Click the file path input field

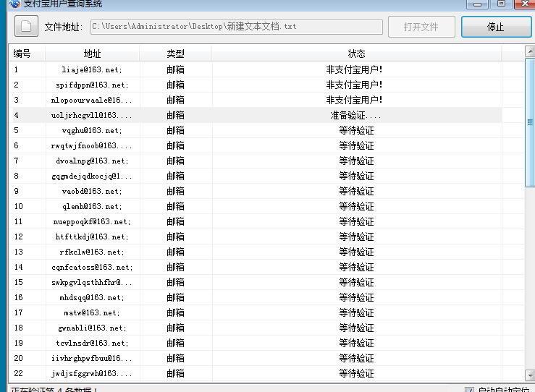click(237, 27)
